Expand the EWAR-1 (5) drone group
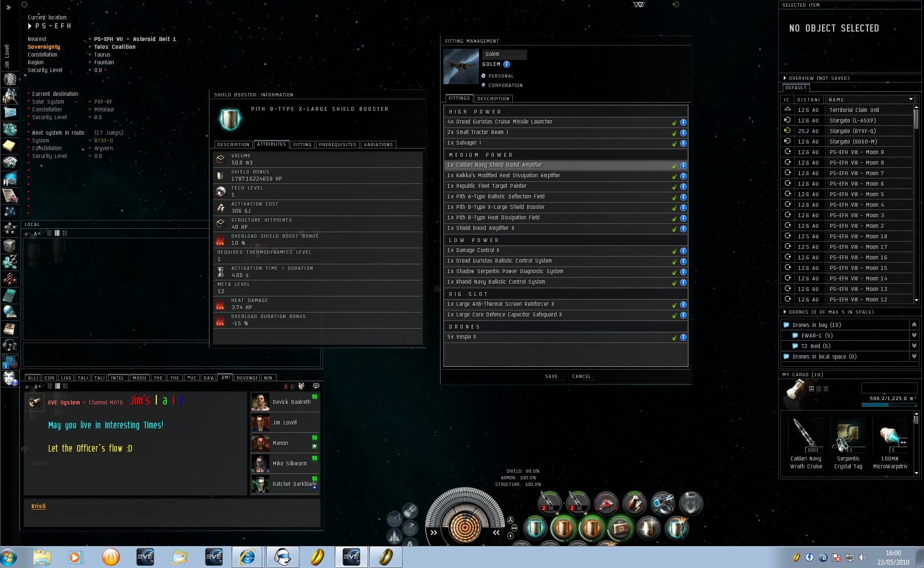 pyautogui.click(x=914, y=335)
